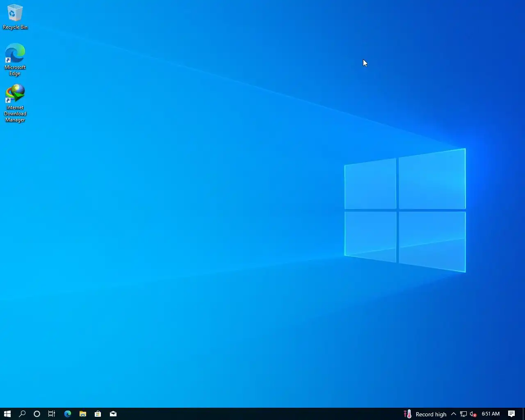Open Cortana circle in taskbar

(37, 414)
